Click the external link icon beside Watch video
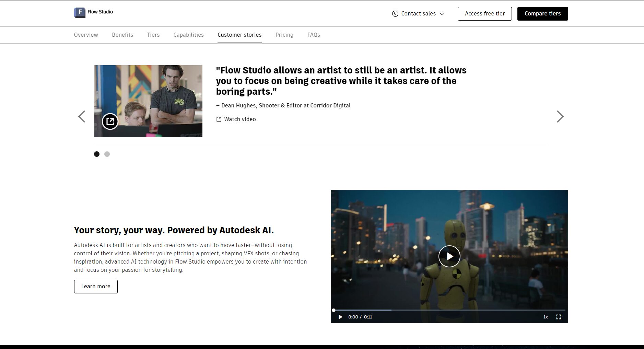The image size is (644, 349). (x=219, y=119)
